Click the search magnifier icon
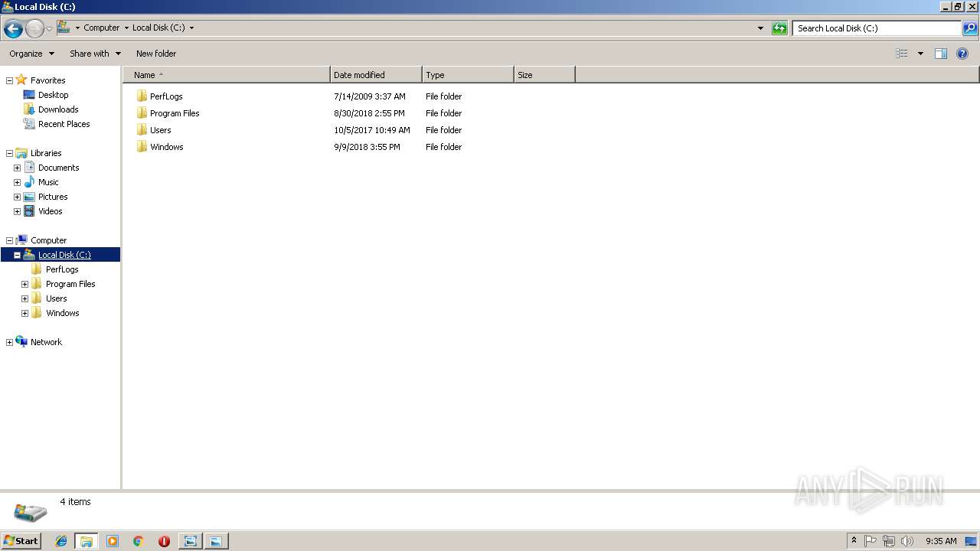 click(x=970, y=28)
